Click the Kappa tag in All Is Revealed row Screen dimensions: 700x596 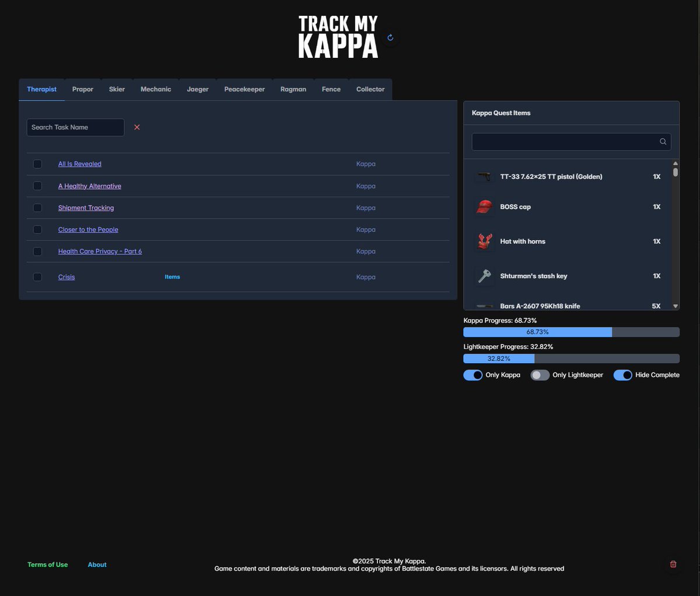click(366, 164)
